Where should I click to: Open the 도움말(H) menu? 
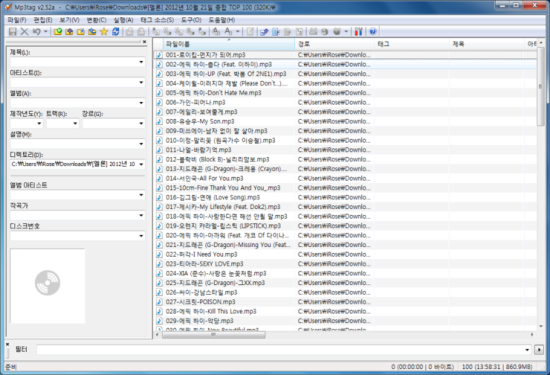point(221,20)
